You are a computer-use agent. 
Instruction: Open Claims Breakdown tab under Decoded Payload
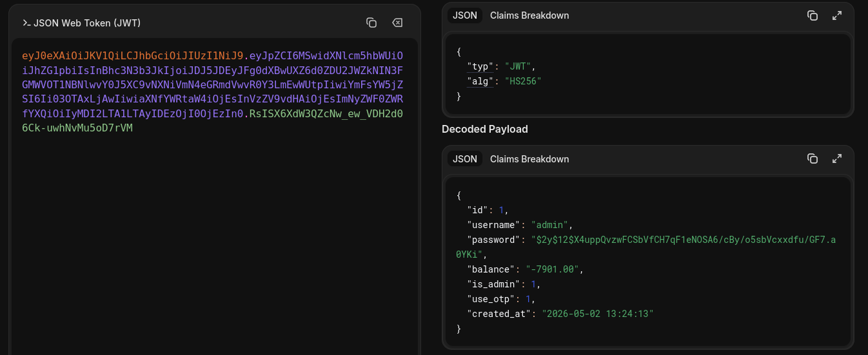[x=529, y=158]
